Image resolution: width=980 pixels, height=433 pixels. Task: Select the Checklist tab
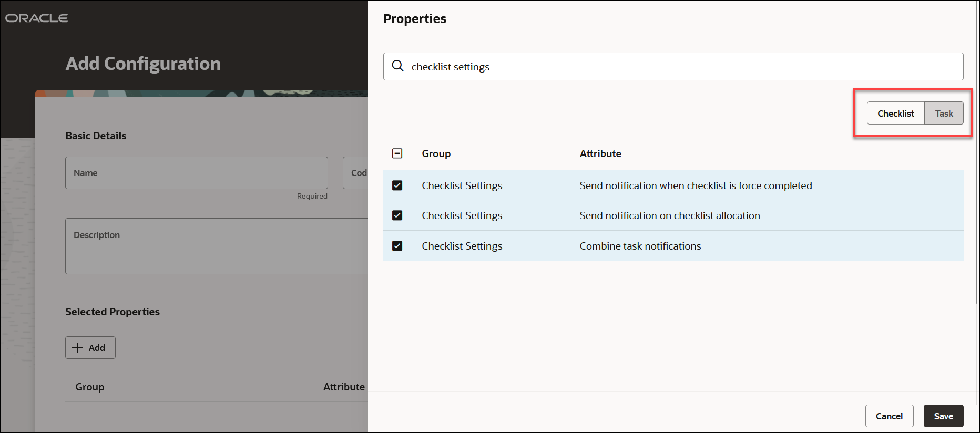[895, 114]
